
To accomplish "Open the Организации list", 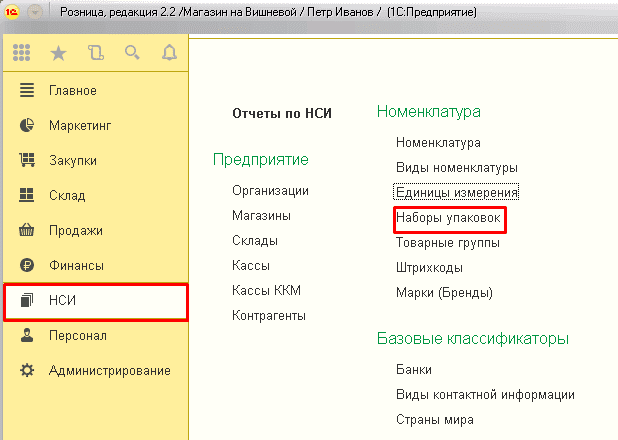I will tap(270, 190).
